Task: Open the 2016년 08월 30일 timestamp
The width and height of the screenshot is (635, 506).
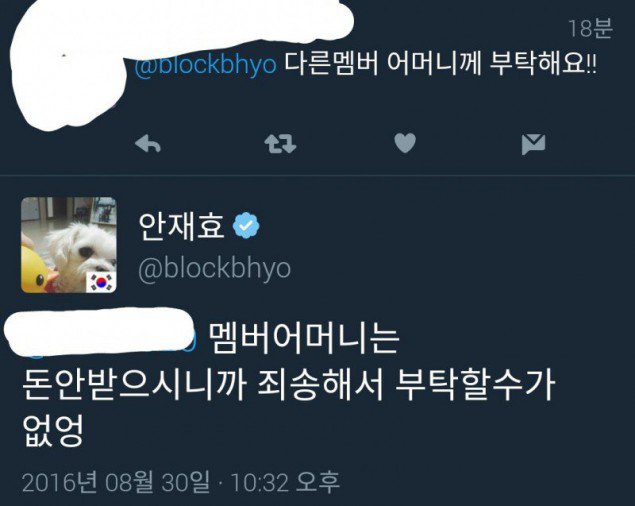Action: coord(116,482)
